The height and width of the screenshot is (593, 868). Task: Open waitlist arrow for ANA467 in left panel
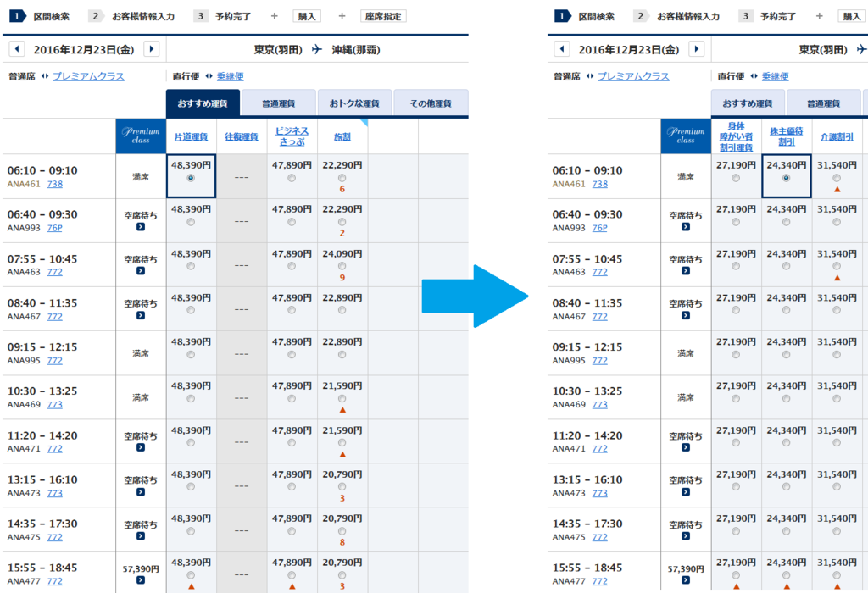pyautogui.click(x=141, y=315)
